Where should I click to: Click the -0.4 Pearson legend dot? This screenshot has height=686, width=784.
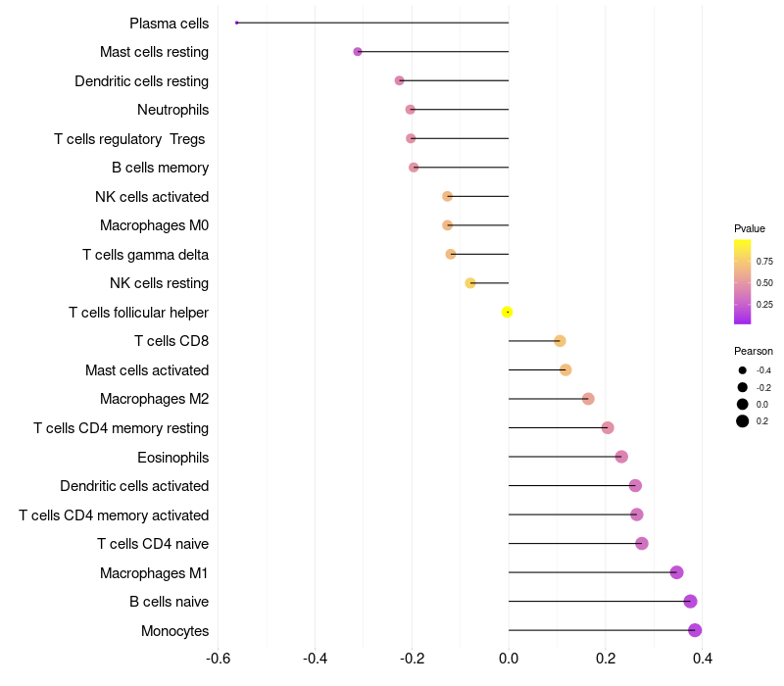tap(743, 370)
